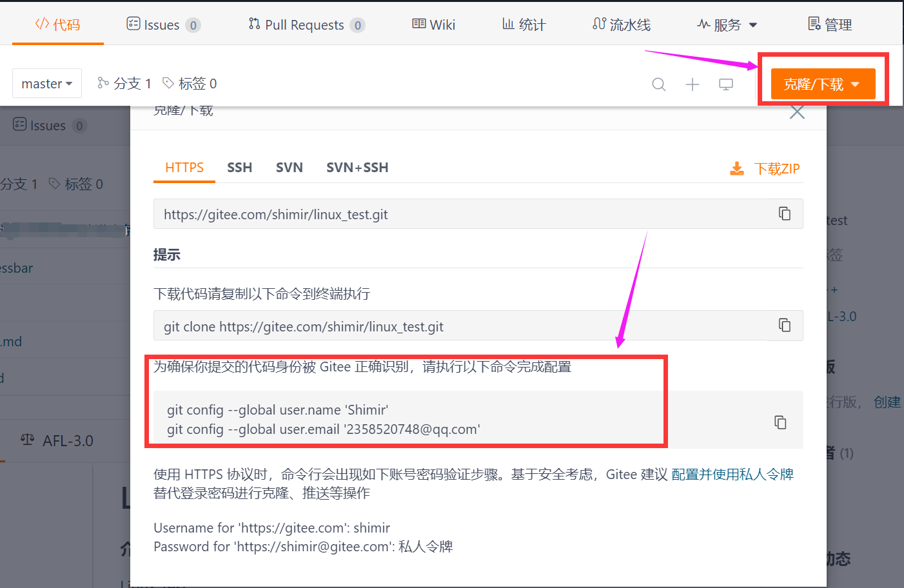Click the monitor Web IDE icon
Image resolution: width=904 pixels, height=588 pixels.
726,84
